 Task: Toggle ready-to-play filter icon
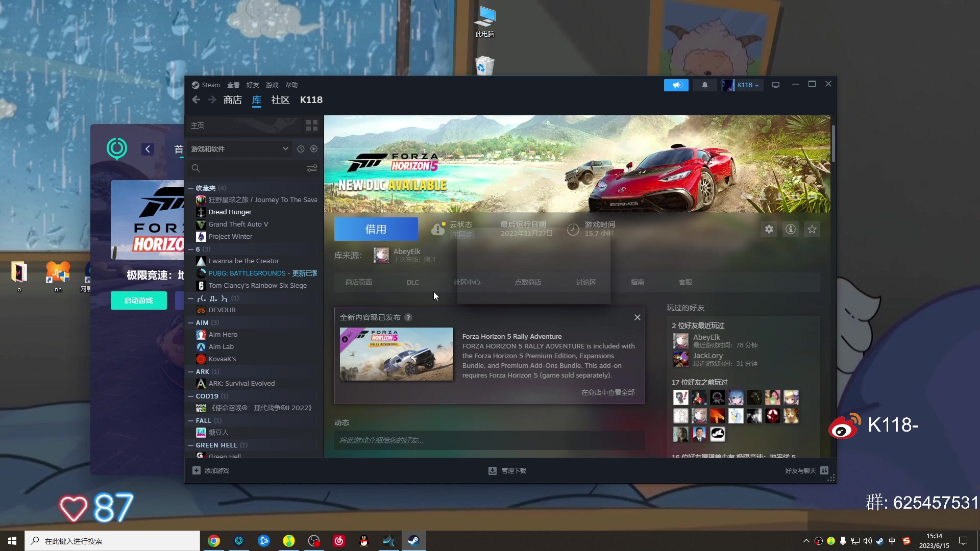(x=314, y=149)
